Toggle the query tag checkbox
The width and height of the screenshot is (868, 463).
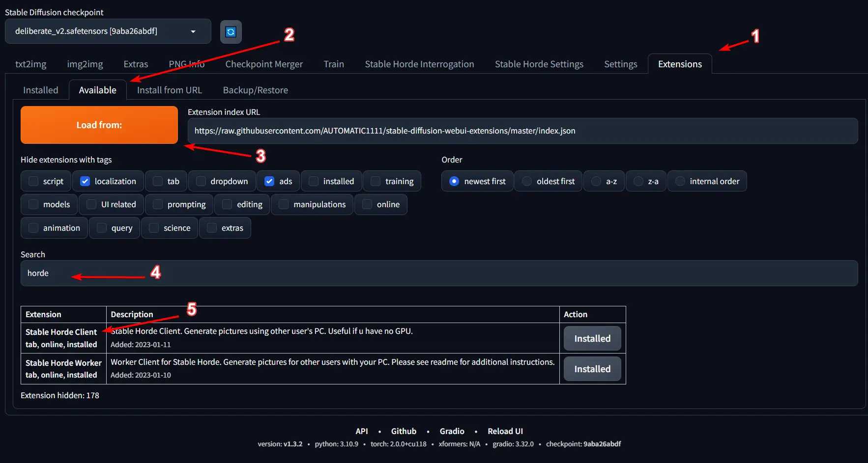click(102, 228)
